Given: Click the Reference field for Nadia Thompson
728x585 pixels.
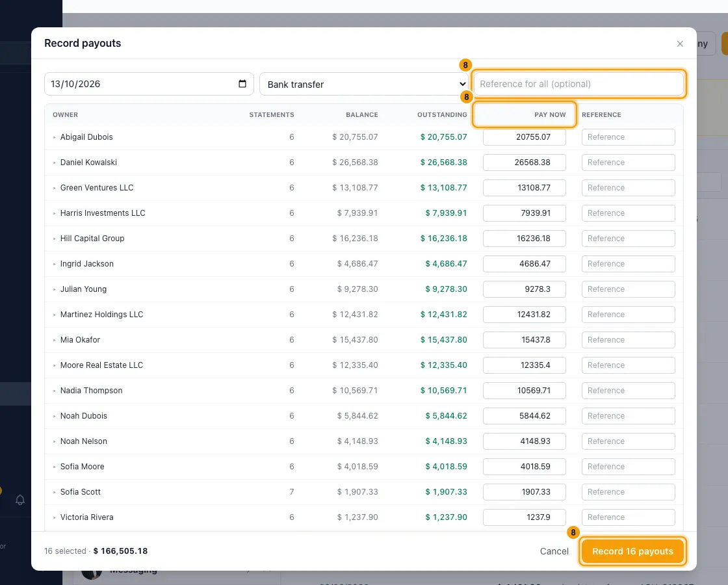Looking at the screenshot, I should (628, 391).
